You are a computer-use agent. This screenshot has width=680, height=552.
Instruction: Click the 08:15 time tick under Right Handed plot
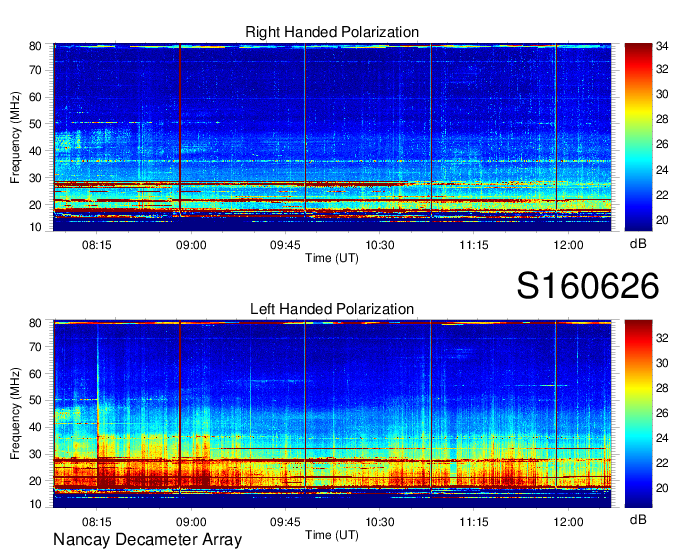tap(97, 245)
